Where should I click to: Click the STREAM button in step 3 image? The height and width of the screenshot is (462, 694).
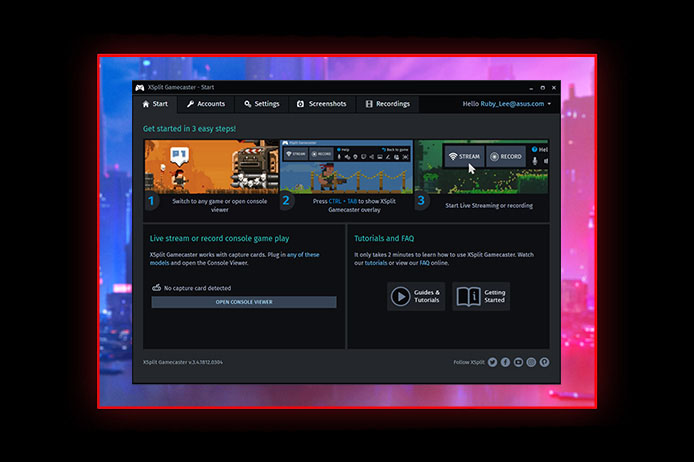click(x=464, y=157)
